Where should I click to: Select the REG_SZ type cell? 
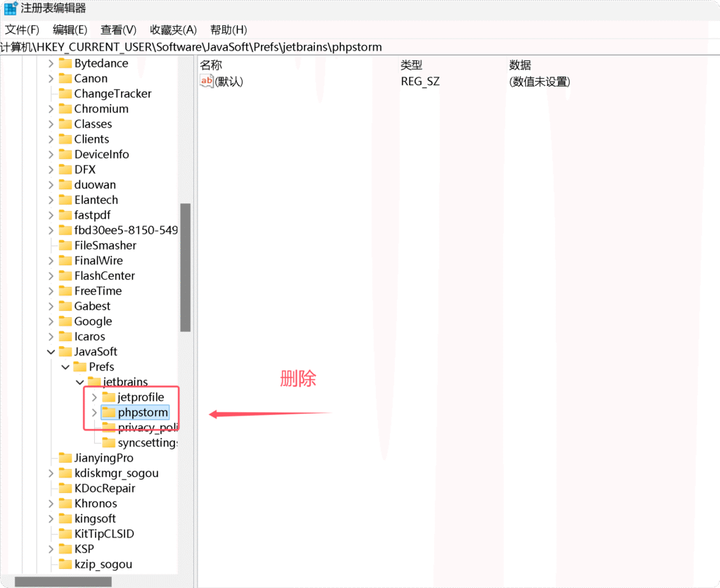420,82
